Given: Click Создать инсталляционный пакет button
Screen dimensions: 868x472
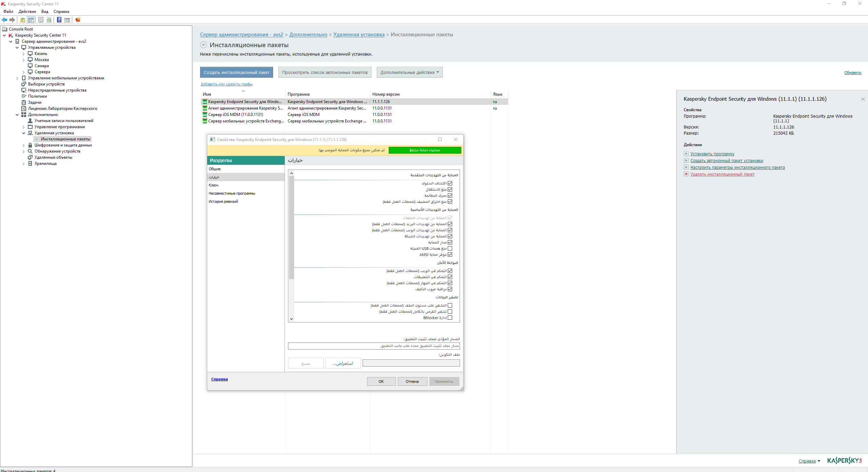Looking at the screenshot, I should pos(236,72).
